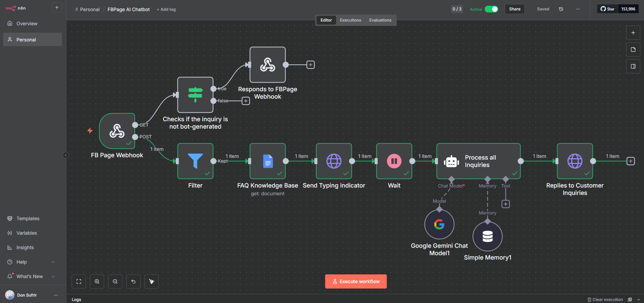644x303 pixels.
Task: Switch to the Evaluations tab
Action: 380,20
